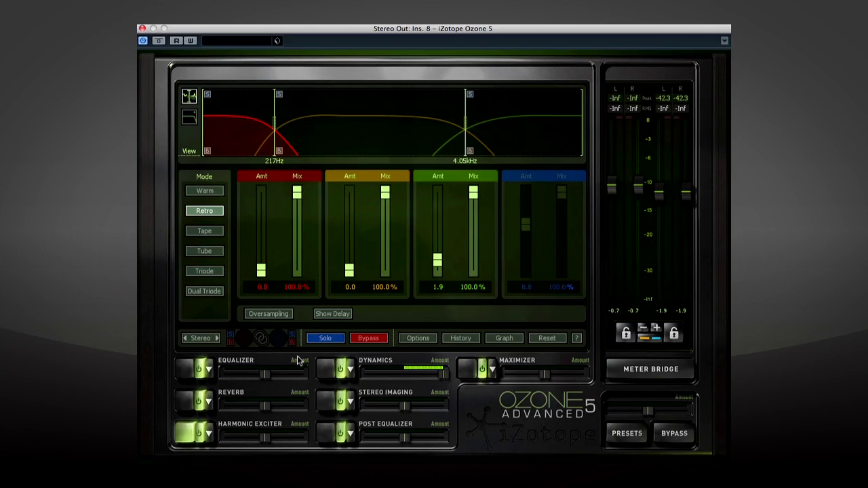This screenshot has width=868, height=488.
Task: Click the header button next to power icon
Action: tap(159, 41)
